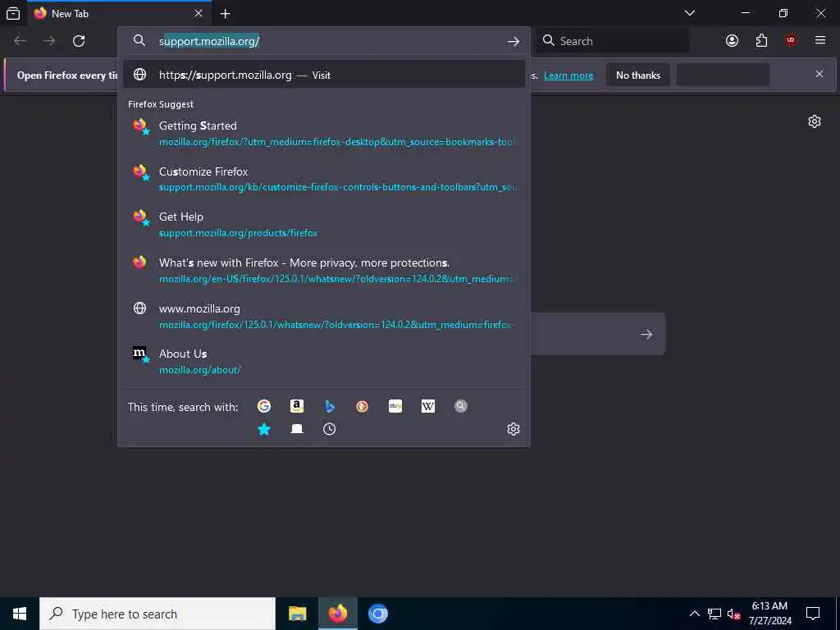This screenshot has height=630, width=840.
Task: Expand the list all tabs chevron
Action: click(x=690, y=13)
